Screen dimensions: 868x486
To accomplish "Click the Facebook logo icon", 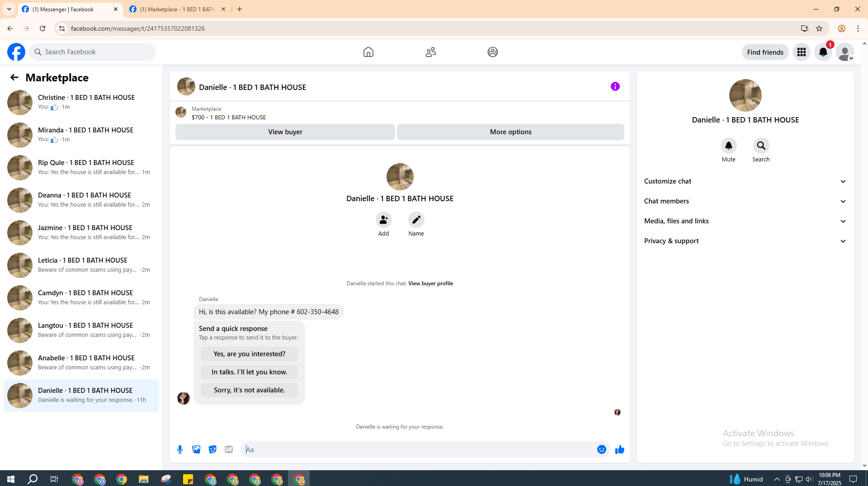I will [x=16, y=52].
